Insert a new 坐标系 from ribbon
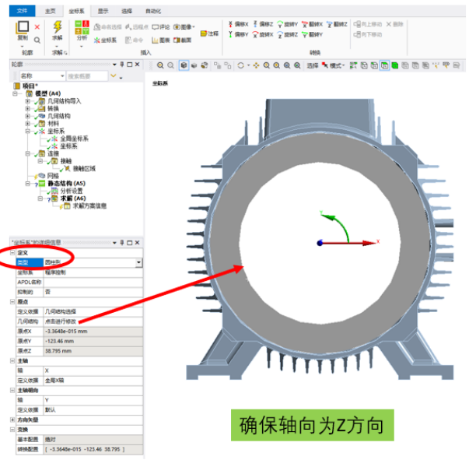The image size is (476, 467). [105, 40]
